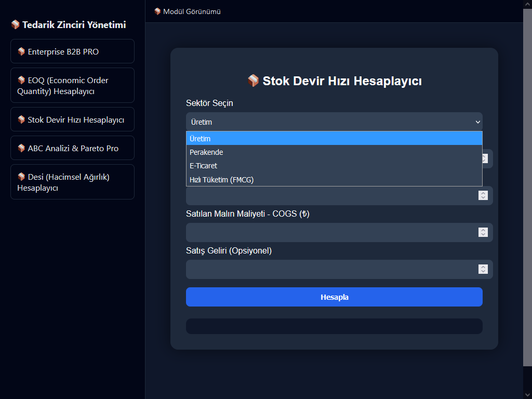The image size is (532, 399).
Task: Increase COGS value with up stepper
Action: [483, 230]
